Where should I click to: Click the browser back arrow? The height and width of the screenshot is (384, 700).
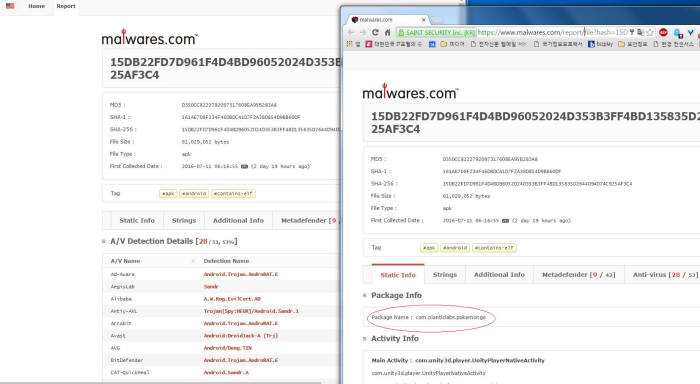coord(351,33)
